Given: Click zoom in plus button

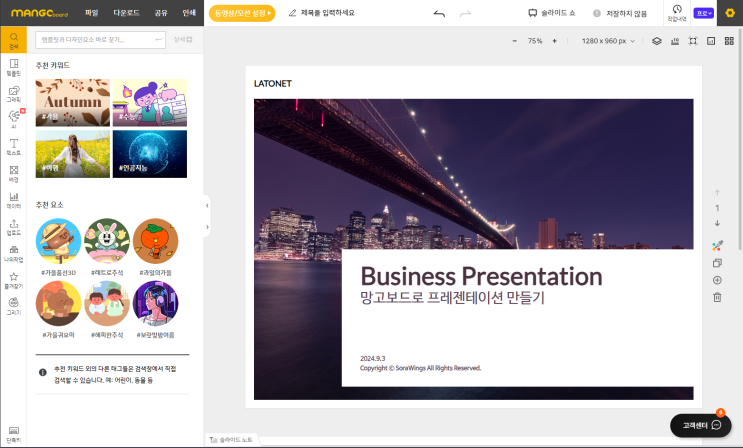Looking at the screenshot, I should tap(555, 41).
